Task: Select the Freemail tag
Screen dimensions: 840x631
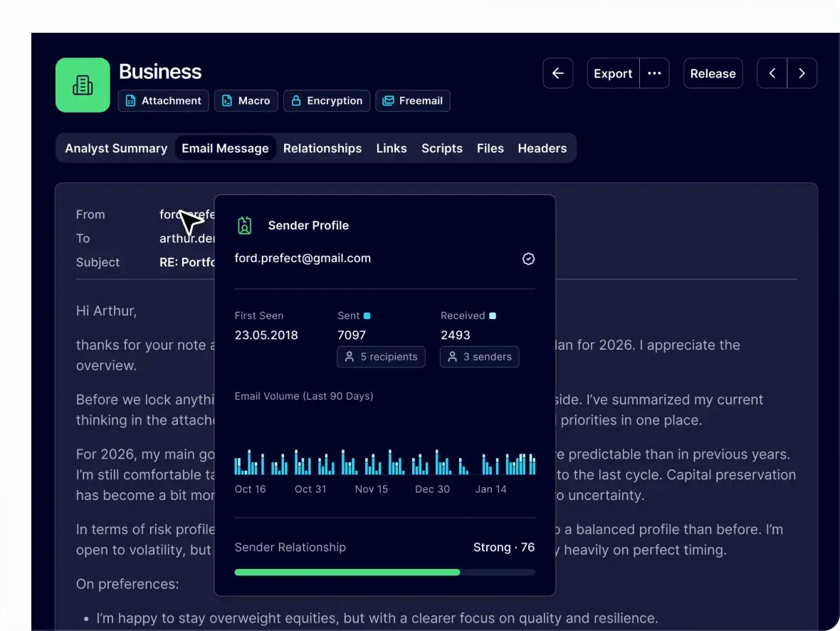Action: (413, 101)
